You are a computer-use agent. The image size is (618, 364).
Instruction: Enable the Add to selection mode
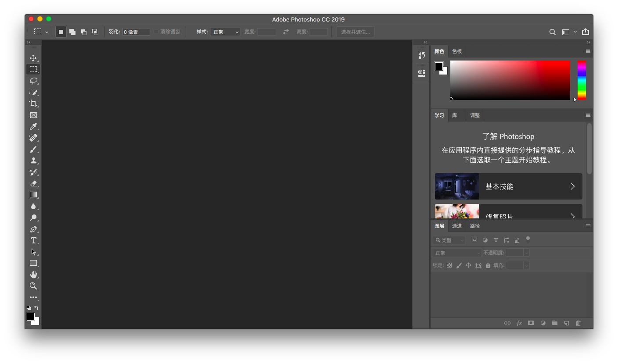72,32
